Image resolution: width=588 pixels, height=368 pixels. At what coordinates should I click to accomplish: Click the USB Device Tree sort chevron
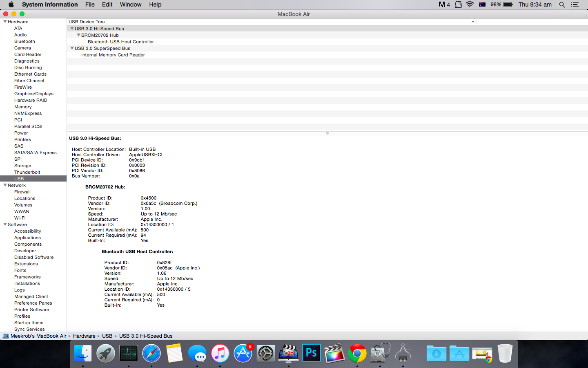(473, 22)
